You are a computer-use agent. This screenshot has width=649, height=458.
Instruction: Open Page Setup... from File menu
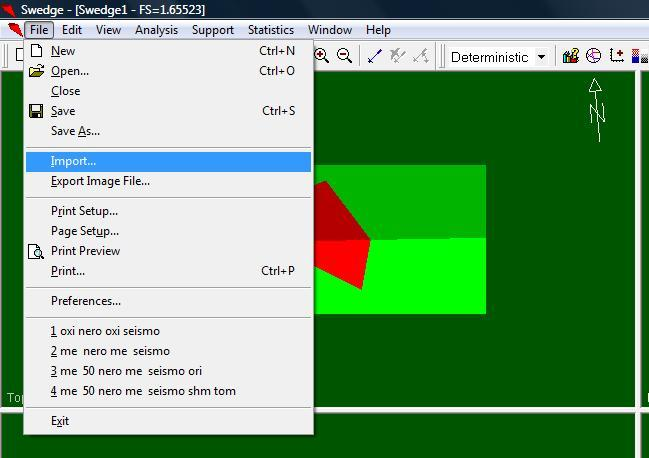coord(168,231)
